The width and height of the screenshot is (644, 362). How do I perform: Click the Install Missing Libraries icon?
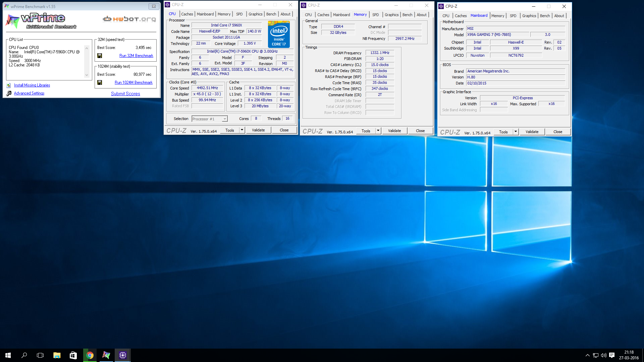pos(9,85)
